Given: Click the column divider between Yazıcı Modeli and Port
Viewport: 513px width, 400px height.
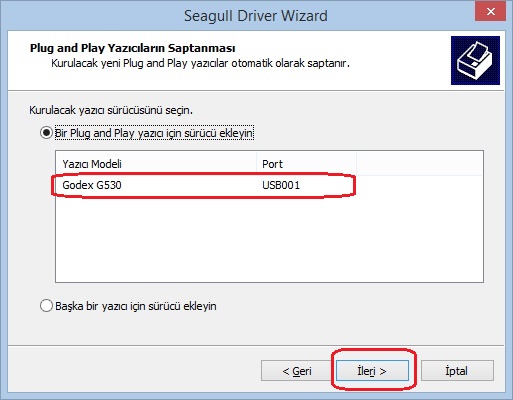Looking at the screenshot, I should click(257, 164).
